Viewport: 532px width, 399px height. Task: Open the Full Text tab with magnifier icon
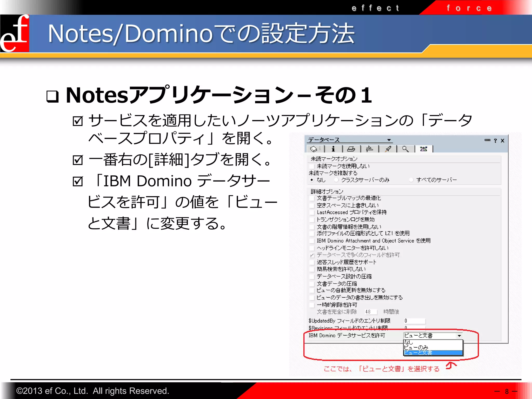405,149
